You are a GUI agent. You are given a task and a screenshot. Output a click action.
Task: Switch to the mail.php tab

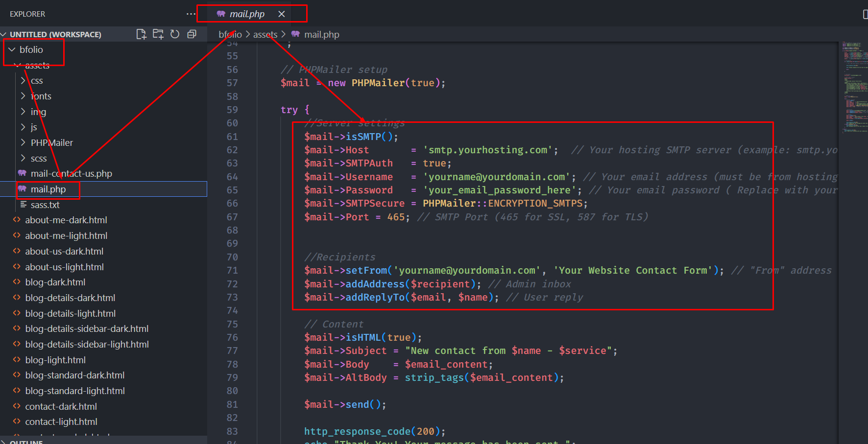(x=247, y=14)
